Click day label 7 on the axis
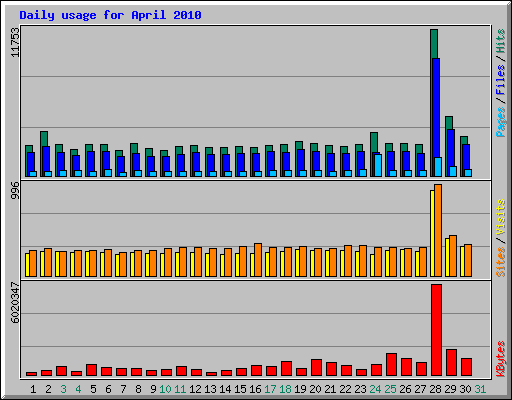 pos(123,389)
